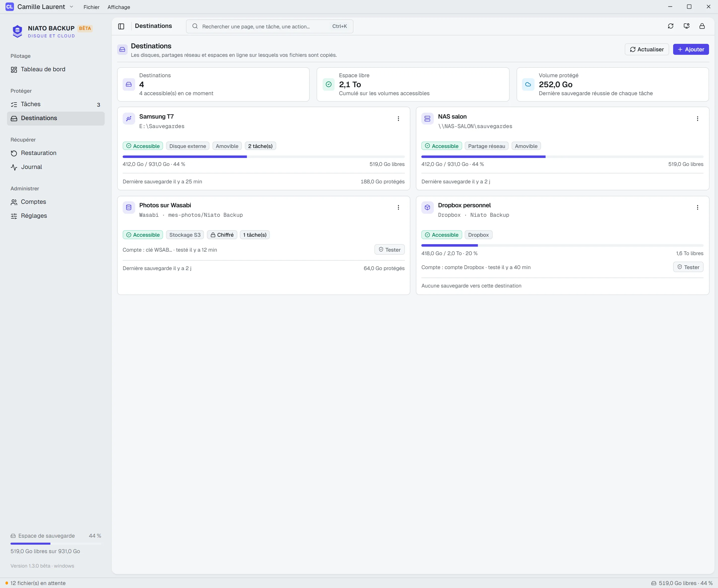Open the Tâches page in sidebar

(56, 104)
